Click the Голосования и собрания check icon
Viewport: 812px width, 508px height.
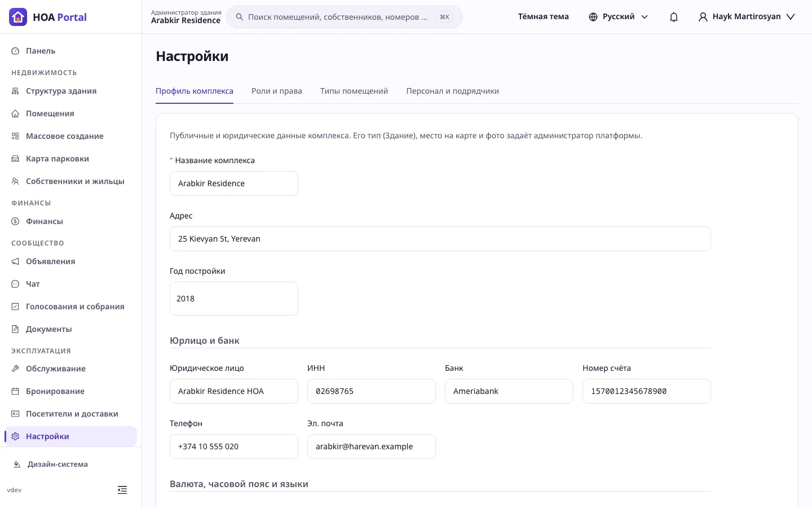click(x=15, y=306)
